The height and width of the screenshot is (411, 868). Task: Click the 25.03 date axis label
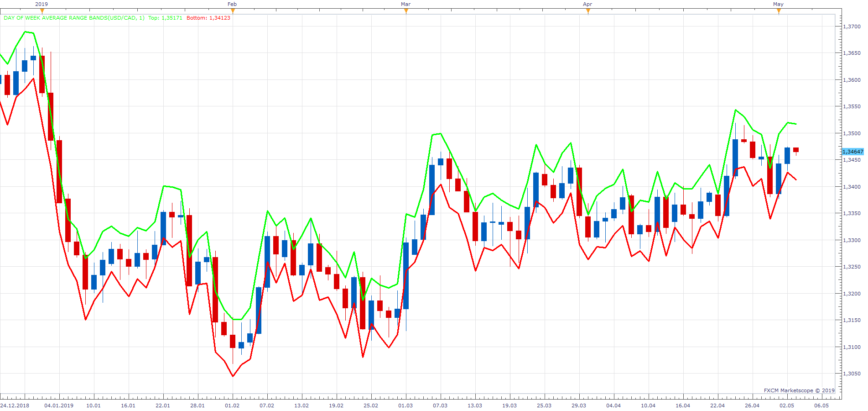point(544,406)
